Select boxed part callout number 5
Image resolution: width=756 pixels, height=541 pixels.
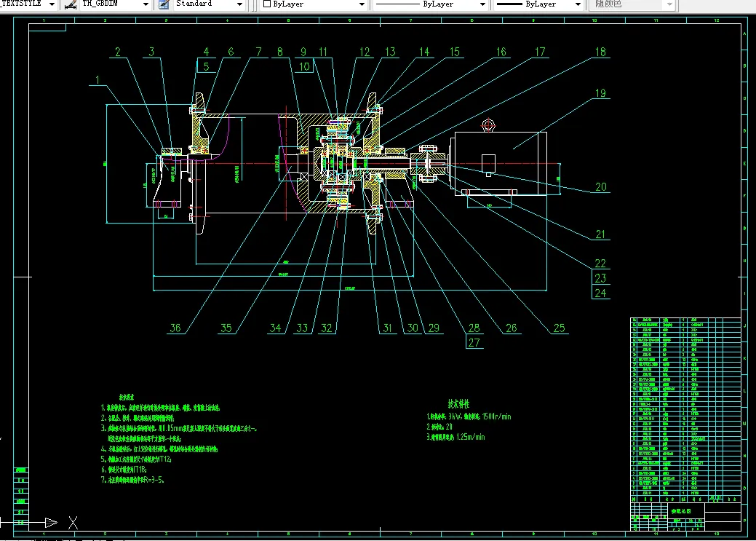(x=206, y=66)
